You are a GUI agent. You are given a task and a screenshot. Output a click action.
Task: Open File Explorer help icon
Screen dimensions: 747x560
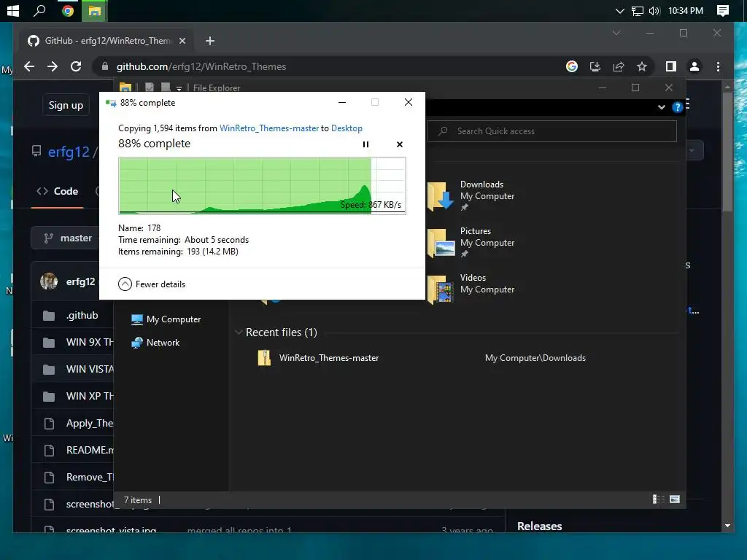pos(677,107)
